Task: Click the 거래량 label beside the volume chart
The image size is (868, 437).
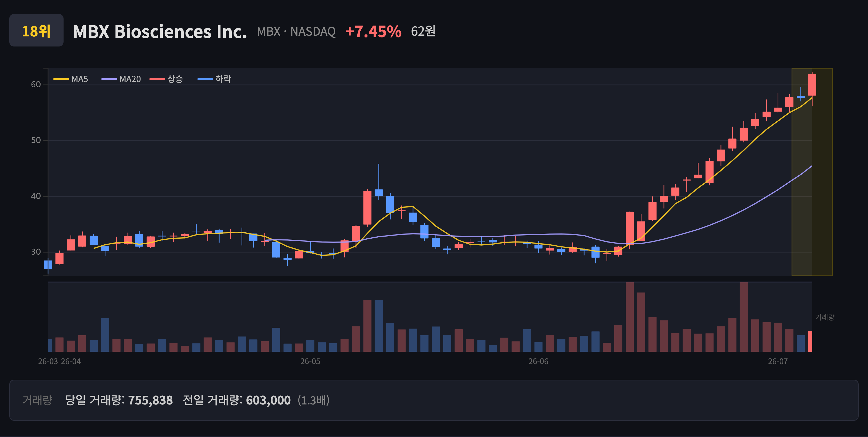Action: [x=825, y=317]
